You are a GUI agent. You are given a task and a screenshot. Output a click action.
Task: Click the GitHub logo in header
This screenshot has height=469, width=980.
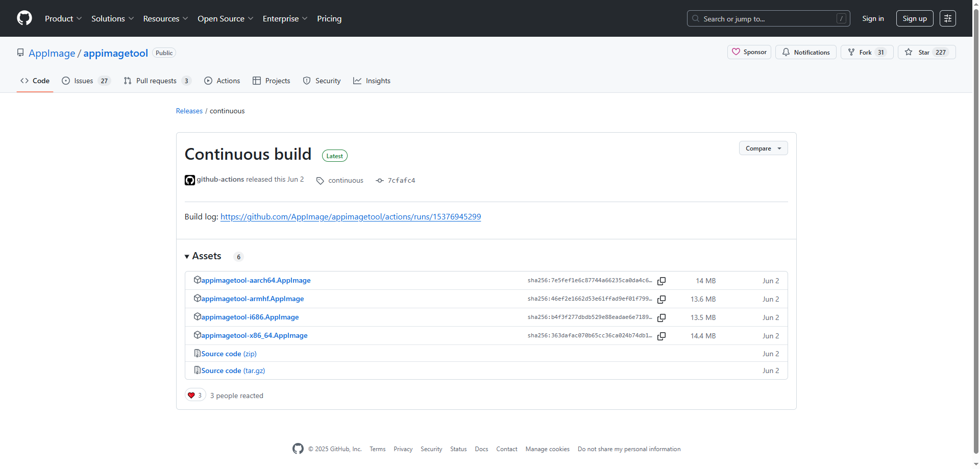tap(24, 18)
